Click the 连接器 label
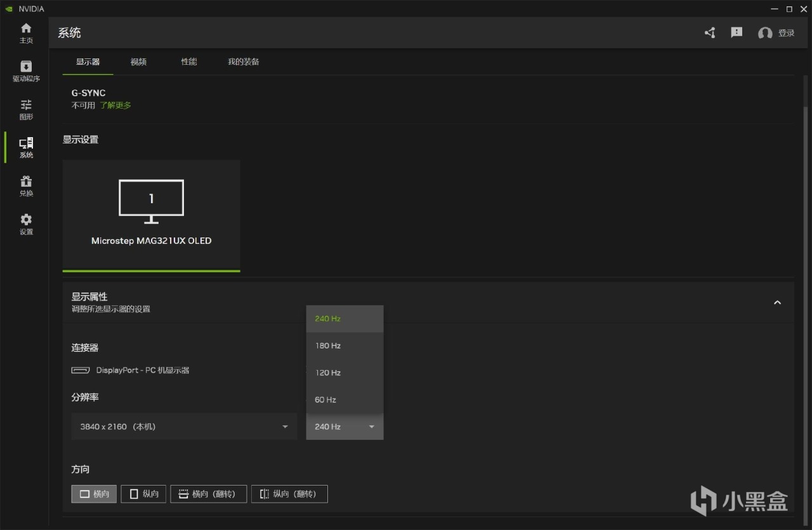This screenshot has height=530, width=812. (x=85, y=348)
